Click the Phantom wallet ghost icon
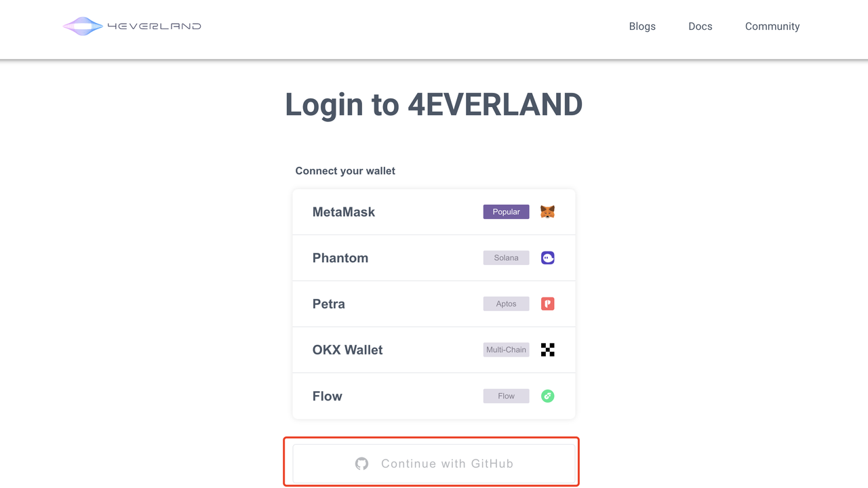This screenshot has height=488, width=868. pyautogui.click(x=547, y=258)
